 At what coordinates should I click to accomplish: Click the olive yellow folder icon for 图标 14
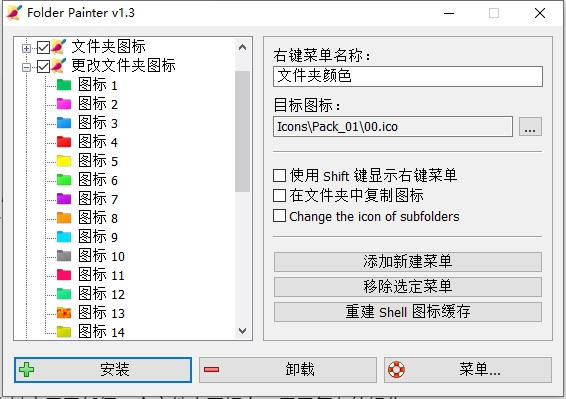(64, 332)
